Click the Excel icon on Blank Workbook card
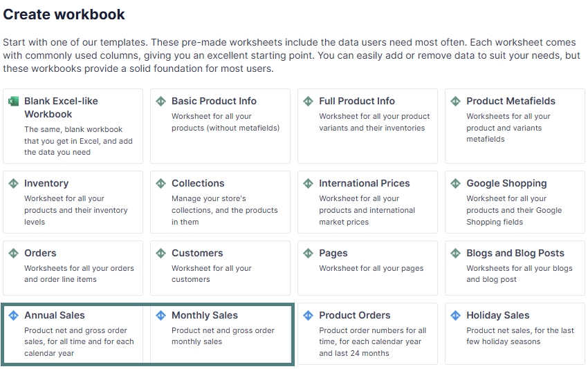 pos(14,101)
